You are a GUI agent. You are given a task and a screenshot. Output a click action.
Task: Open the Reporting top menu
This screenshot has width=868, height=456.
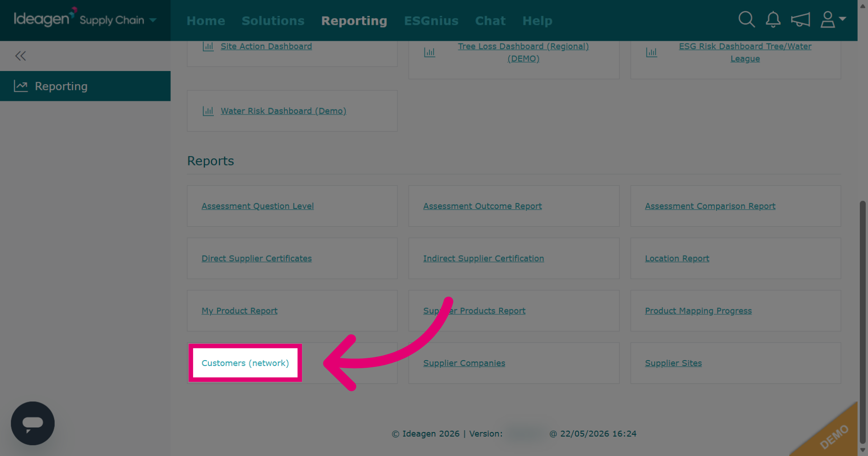point(354,21)
